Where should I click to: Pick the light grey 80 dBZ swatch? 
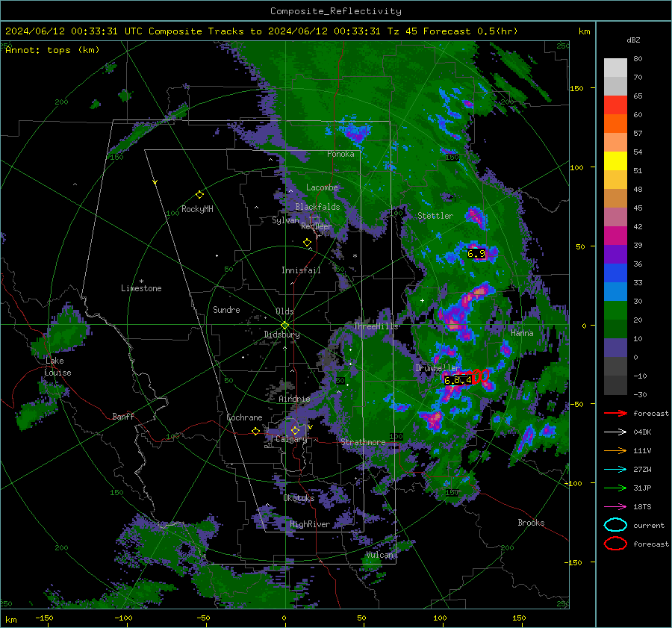point(615,67)
